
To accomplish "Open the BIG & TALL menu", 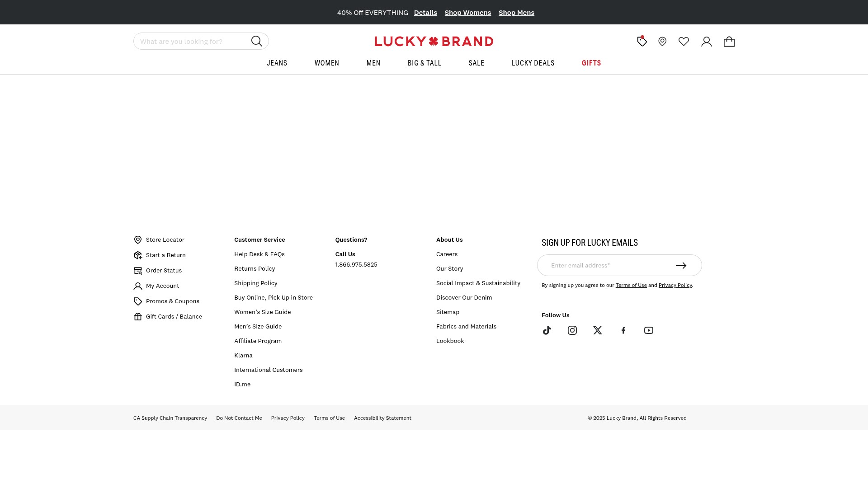I will [x=425, y=63].
